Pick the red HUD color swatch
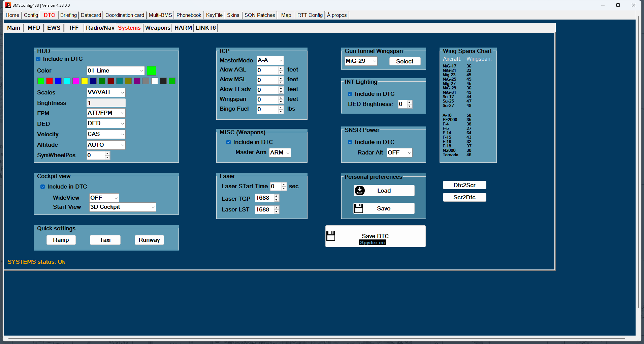The width and height of the screenshot is (644, 344). pos(50,81)
